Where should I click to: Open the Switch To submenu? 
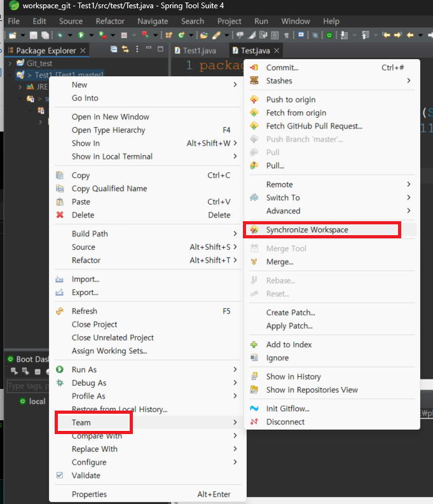click(331, 198)
